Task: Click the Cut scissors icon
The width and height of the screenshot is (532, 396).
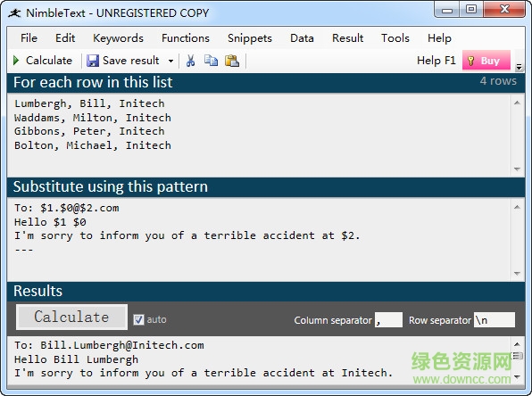Action: coord(191,61)
